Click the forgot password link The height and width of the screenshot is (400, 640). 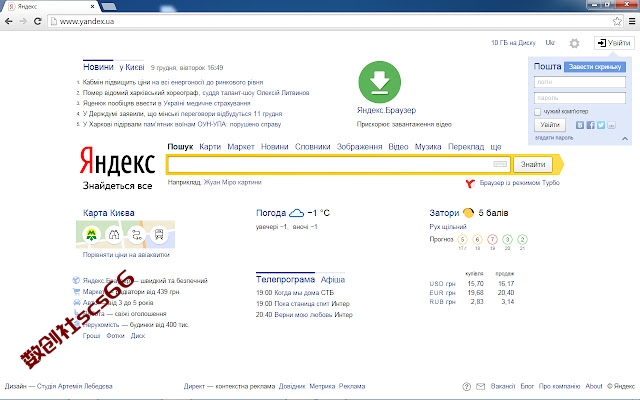point(554,138)
